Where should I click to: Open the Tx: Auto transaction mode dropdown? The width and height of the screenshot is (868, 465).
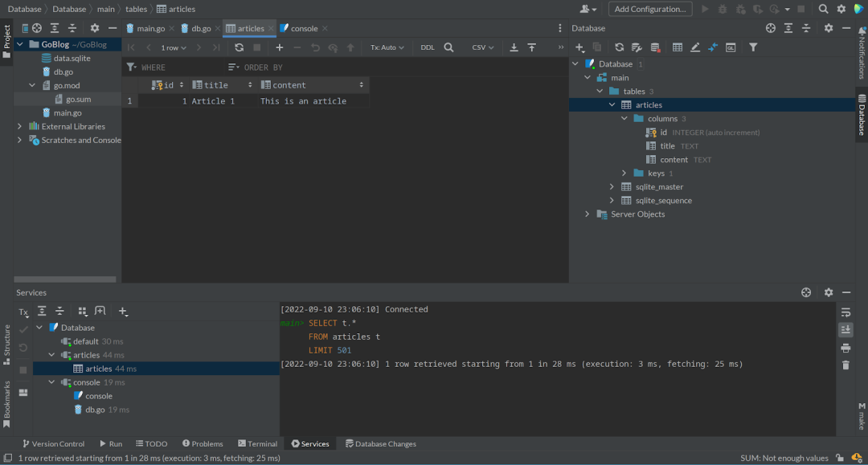(x=387, y=47)
